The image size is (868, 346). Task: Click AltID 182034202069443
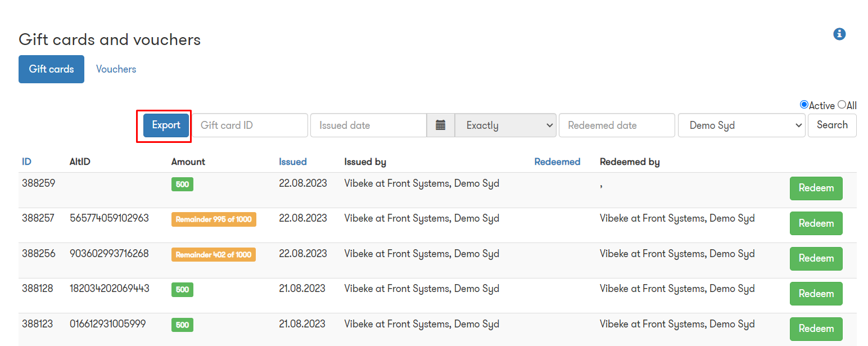click(x=110, y=289)
